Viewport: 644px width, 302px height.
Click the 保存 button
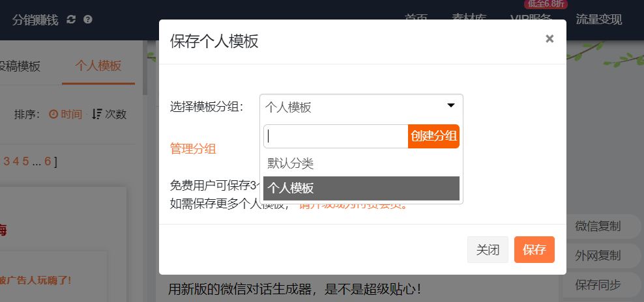click(534, 250)
